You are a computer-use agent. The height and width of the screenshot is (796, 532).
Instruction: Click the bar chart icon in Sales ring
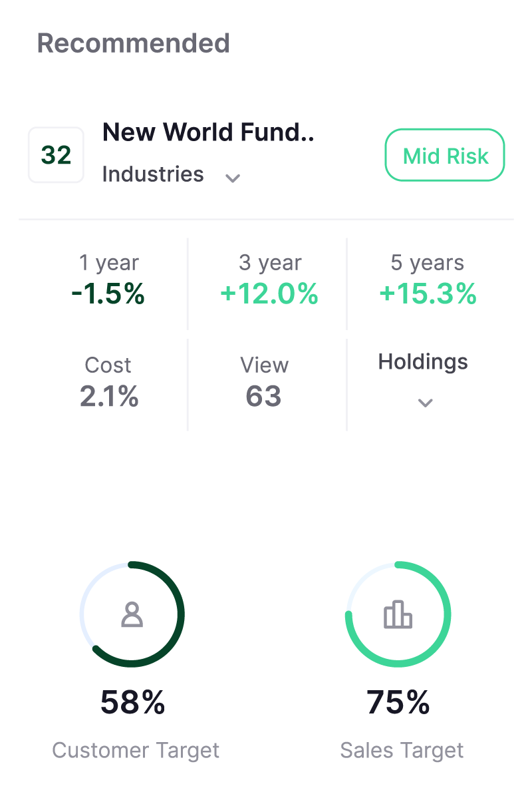(x=398, y=614)
